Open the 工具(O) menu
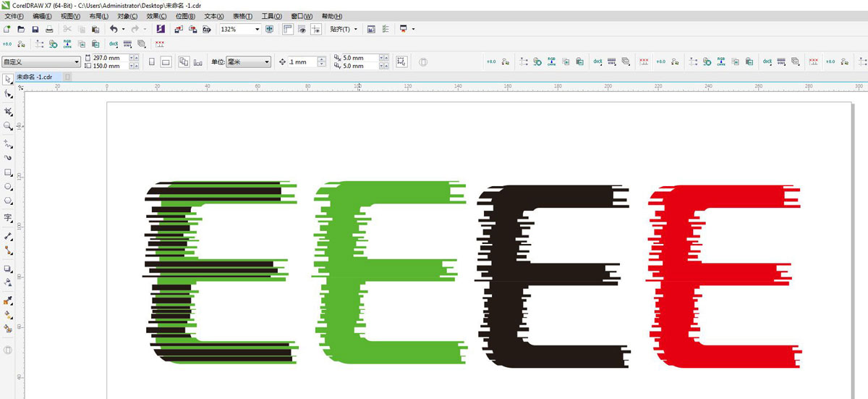868x399 pixels. [x=272, y=16]
